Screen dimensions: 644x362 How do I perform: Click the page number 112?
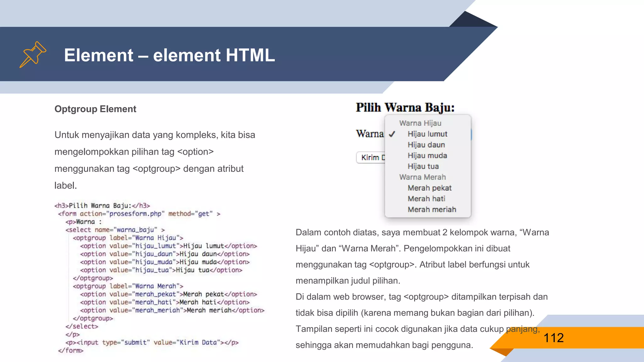coord(553,338)
